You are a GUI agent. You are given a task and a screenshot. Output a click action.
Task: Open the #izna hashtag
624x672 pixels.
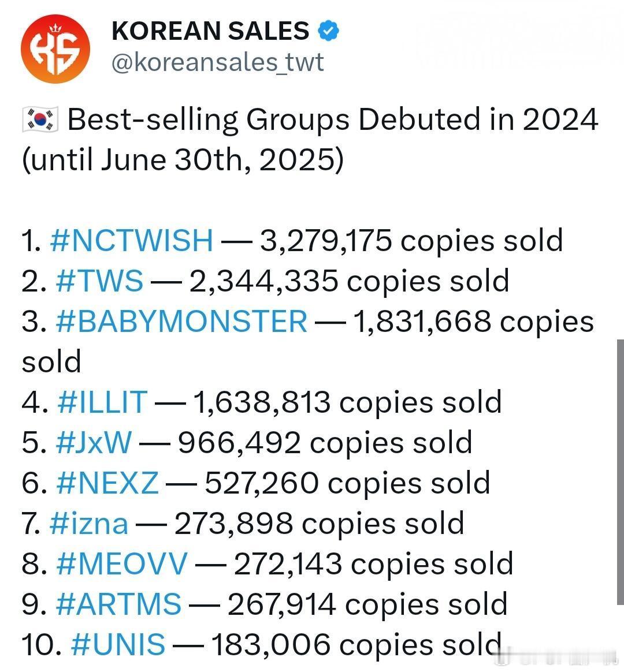89,524
